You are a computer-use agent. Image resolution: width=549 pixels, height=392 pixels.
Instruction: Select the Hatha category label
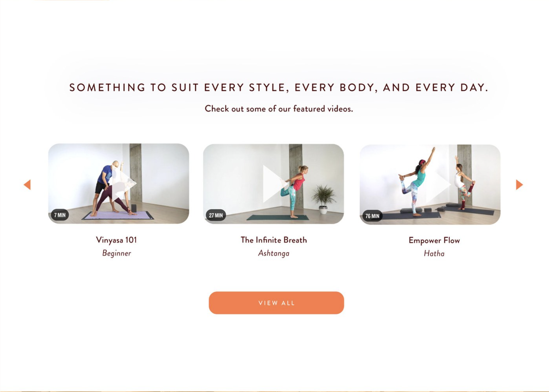pyautogui.click(x=434, y=254)
